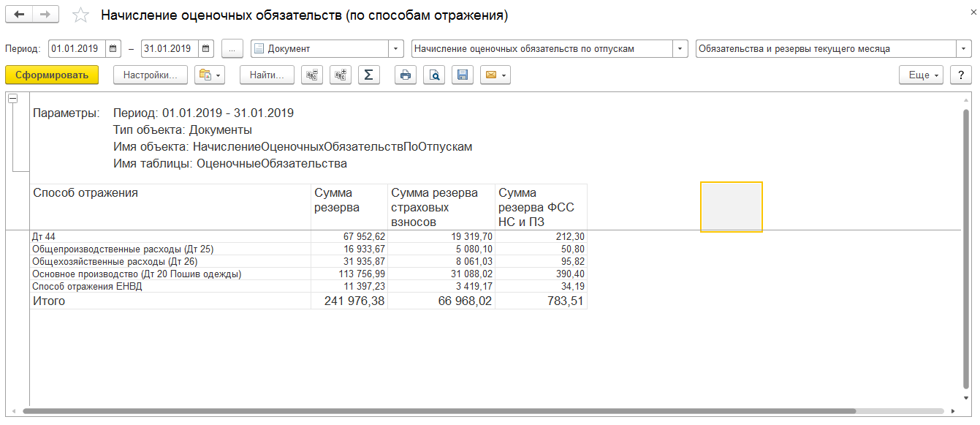Click the horizontal scrollbar of the report
Screen dimensions: 980x425
(440, 411)
